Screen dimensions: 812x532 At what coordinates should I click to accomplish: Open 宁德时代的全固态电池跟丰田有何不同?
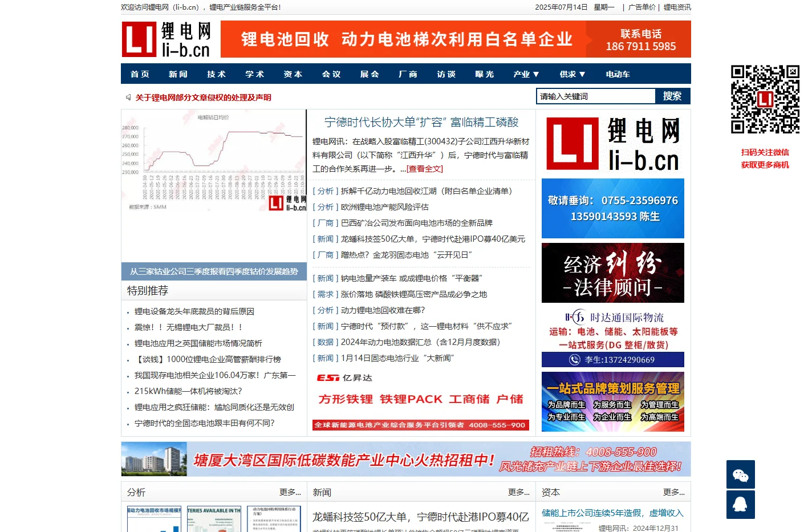pos(205,423)
